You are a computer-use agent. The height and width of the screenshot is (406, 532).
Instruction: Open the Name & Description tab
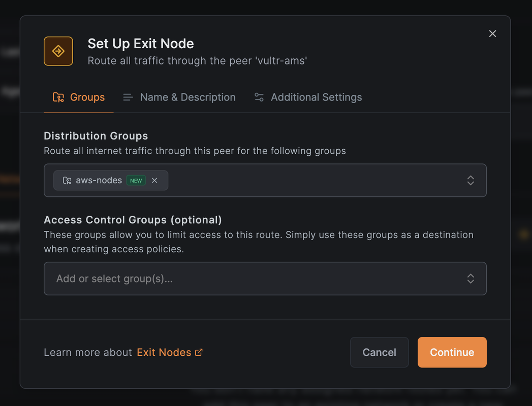pos(187,97)
